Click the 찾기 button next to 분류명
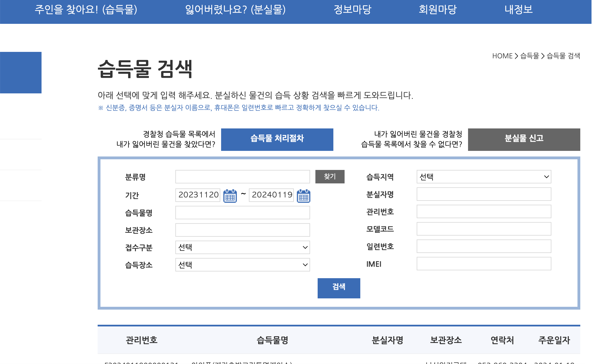 coord(330,177)
